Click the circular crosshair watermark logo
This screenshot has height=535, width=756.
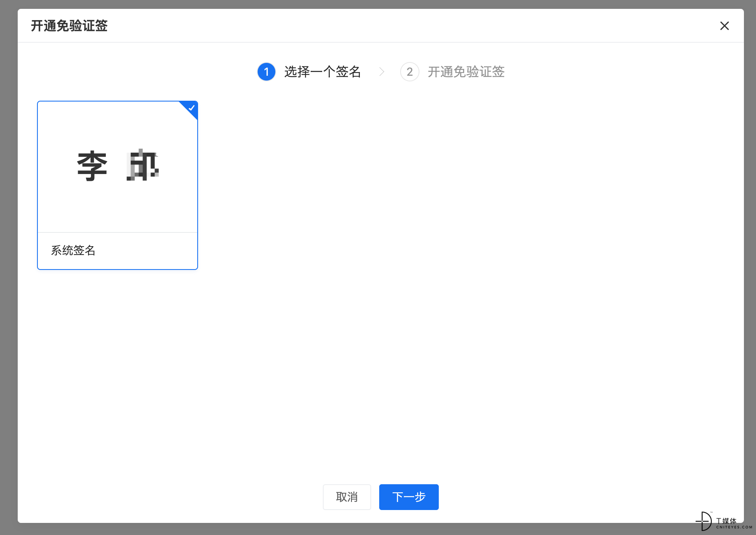[704, 521]
